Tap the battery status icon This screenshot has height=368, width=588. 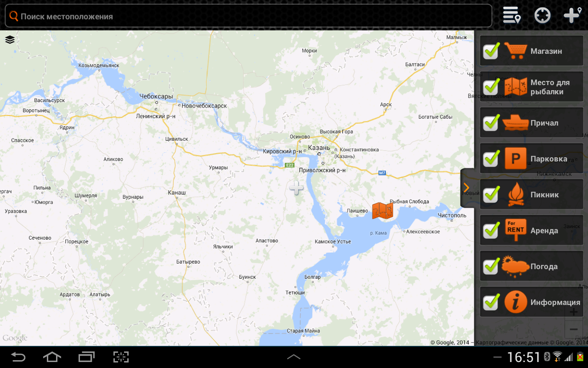click(580, 357)
